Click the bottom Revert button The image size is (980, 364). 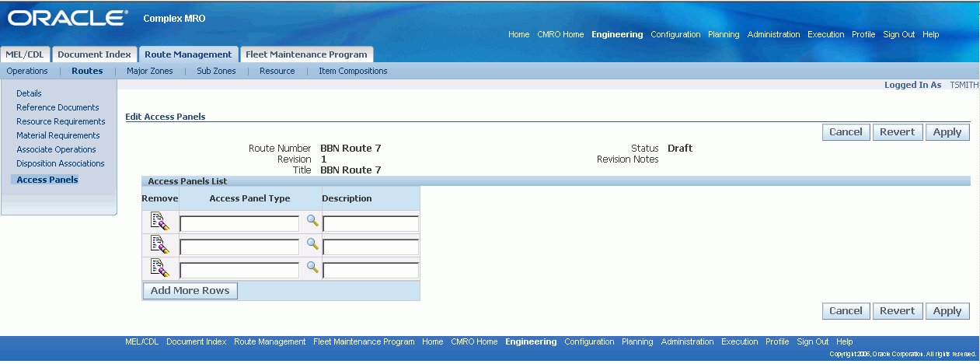coord(898,310)
